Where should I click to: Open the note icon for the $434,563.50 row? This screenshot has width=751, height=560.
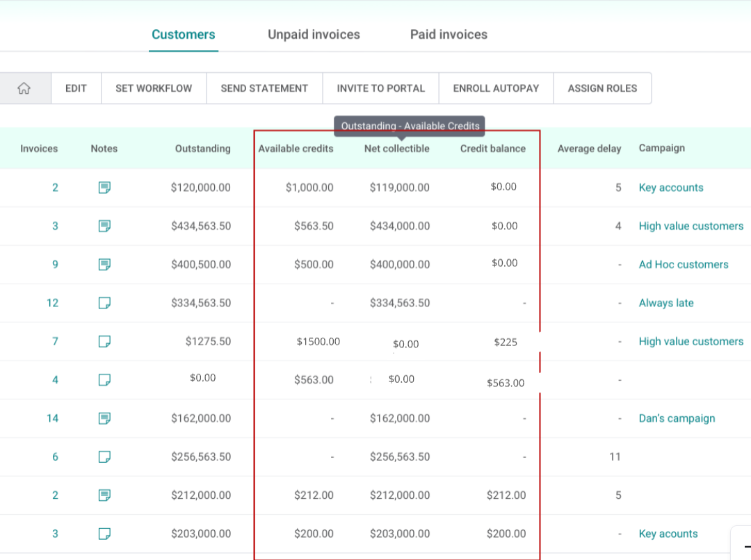(x=104, y=226)
